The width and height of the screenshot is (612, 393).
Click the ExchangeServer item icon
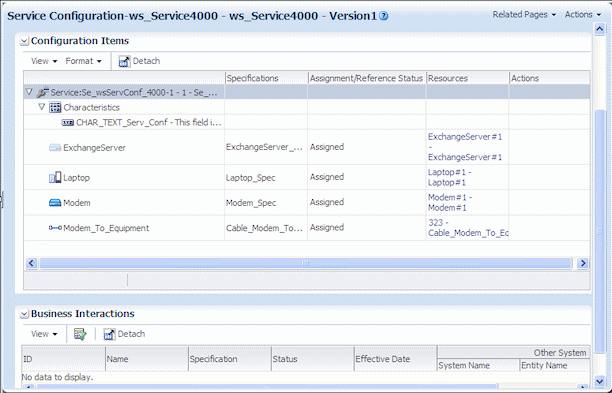pos(55,148)
